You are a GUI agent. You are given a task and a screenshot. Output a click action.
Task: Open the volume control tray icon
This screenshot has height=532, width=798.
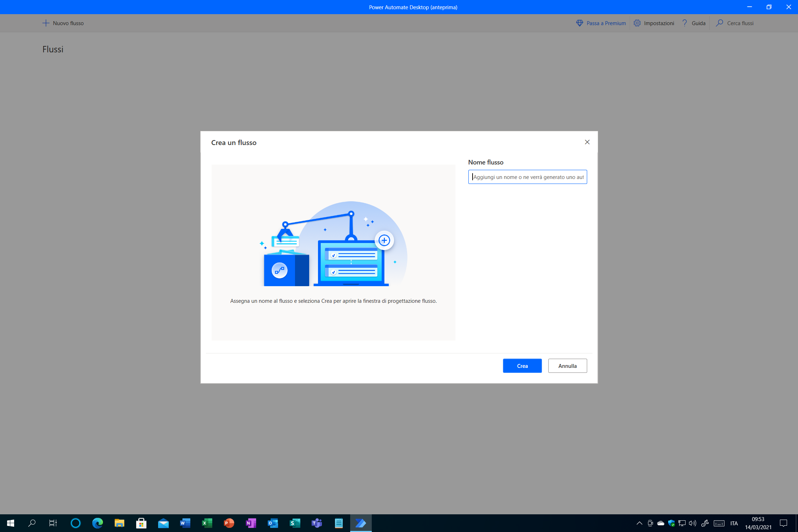tap(693, 523)
